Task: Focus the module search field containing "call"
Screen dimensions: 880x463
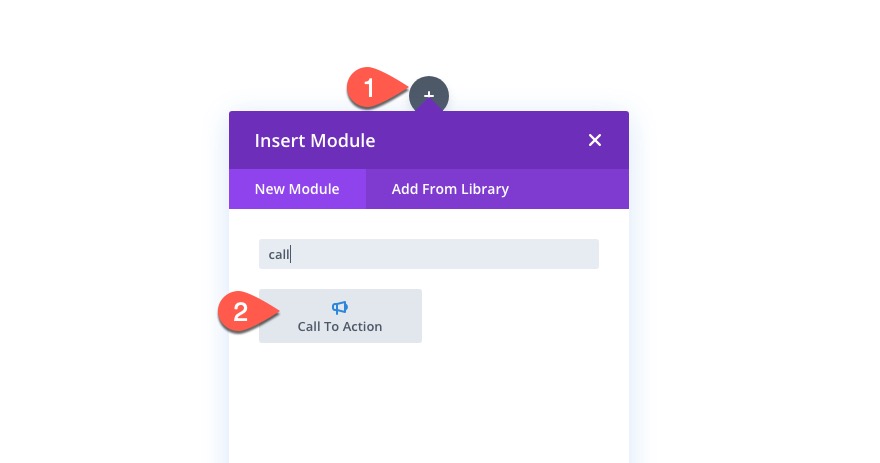Action: click(428, 254)
